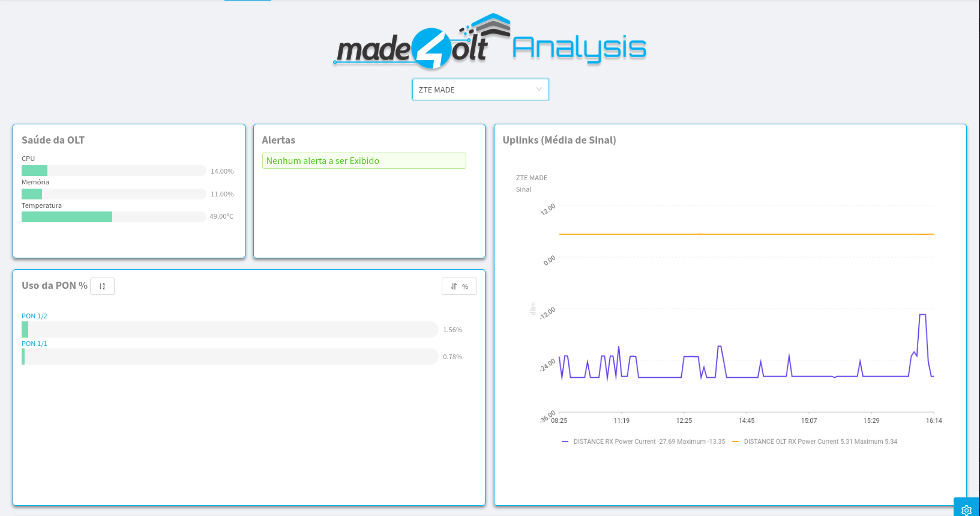Click the Memória usage bar

(x=113, y=194)
